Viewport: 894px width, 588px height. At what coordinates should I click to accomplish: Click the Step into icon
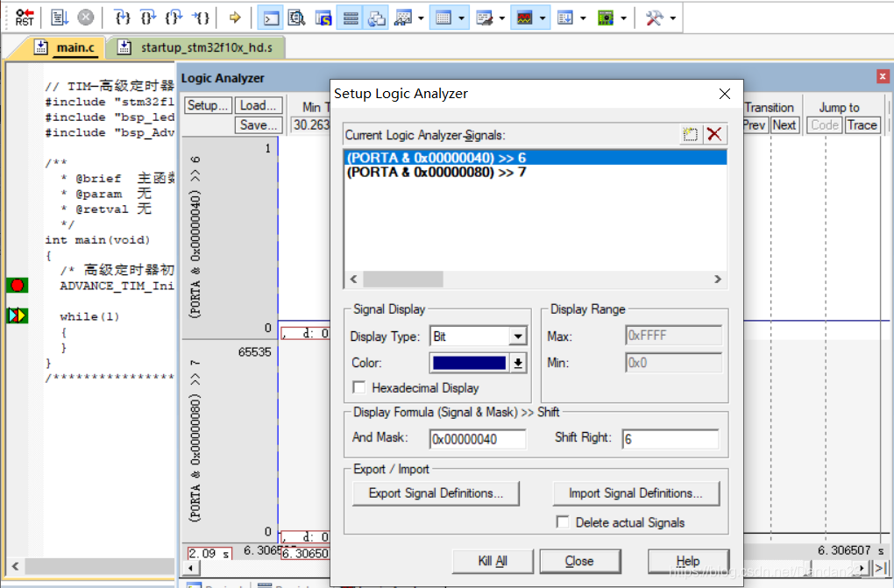122,18
